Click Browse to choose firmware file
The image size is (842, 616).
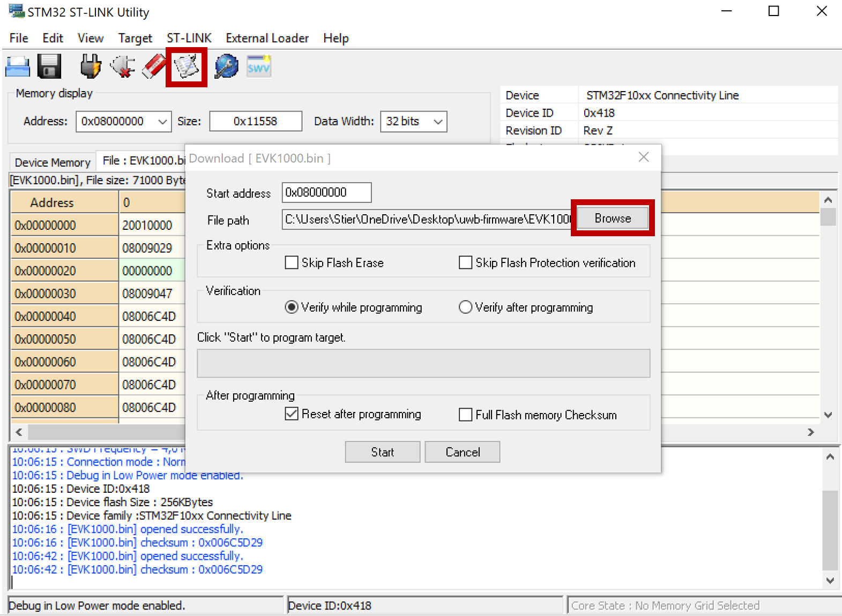click(613, 218)
